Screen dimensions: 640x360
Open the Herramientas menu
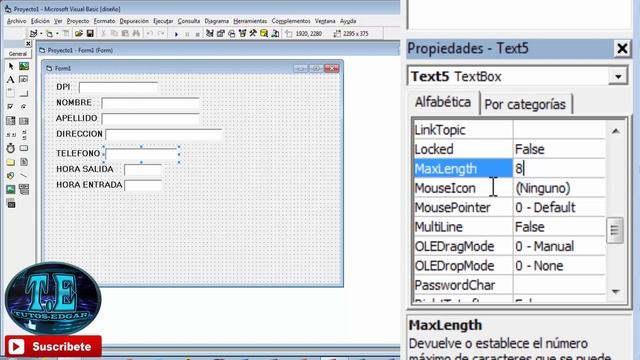point(250,21)
